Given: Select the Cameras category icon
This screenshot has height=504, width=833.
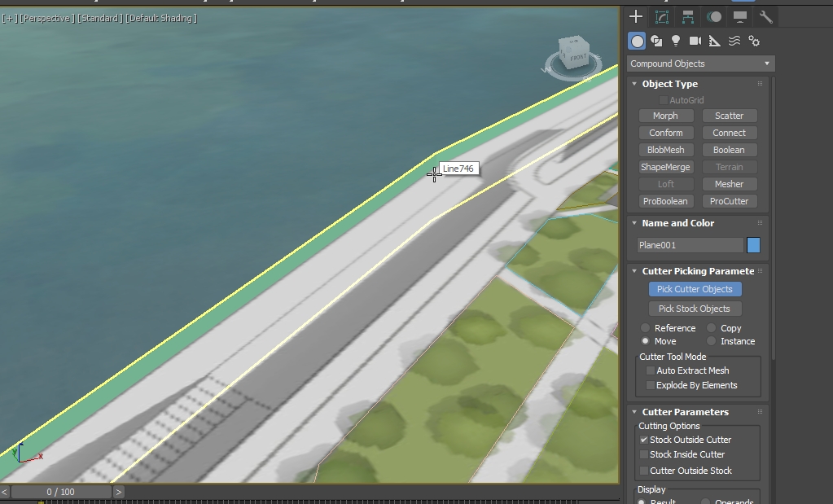Looking at the screenshot, I should pos(695,41).
